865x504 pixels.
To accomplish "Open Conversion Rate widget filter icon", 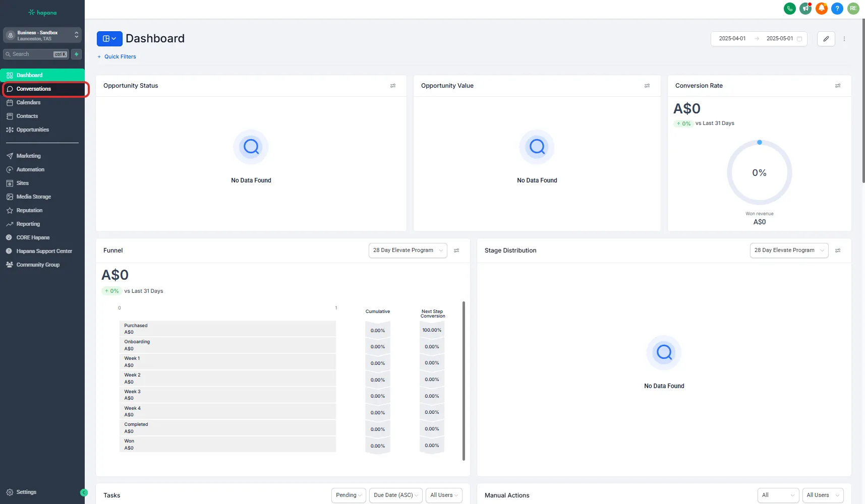I will click(x=838, y=86).
